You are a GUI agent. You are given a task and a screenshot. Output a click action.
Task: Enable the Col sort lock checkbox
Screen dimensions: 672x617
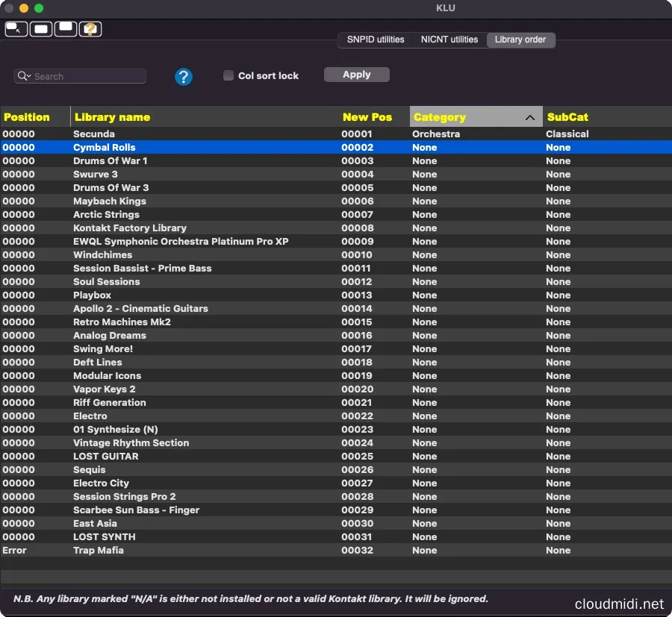(x=228, y=75)
